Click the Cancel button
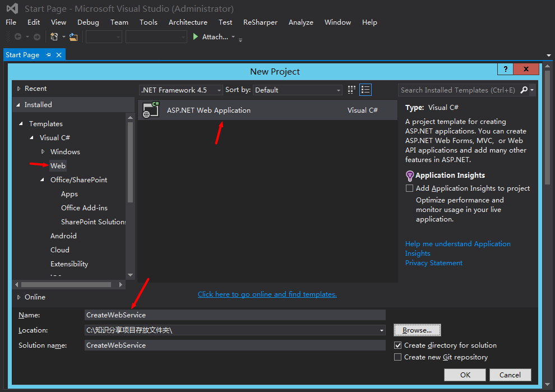 (x=510, y=375)
